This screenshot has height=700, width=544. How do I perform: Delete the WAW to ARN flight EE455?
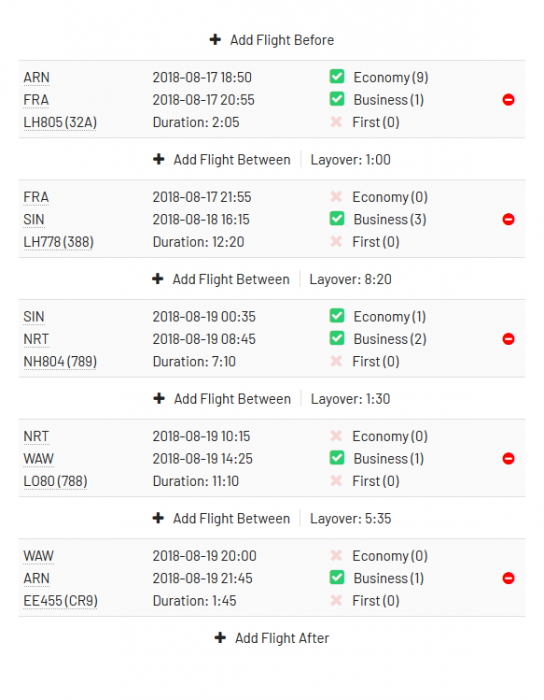(x=508, y=578)
